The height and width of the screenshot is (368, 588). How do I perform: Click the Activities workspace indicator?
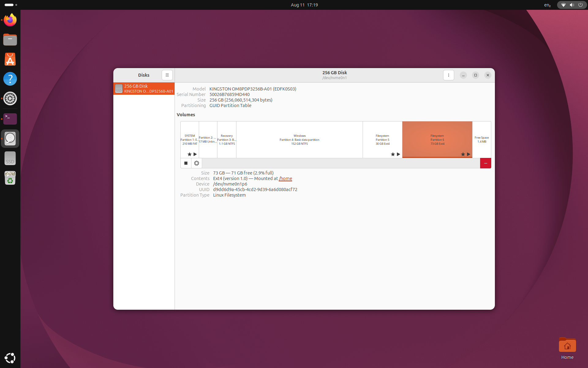11,5
